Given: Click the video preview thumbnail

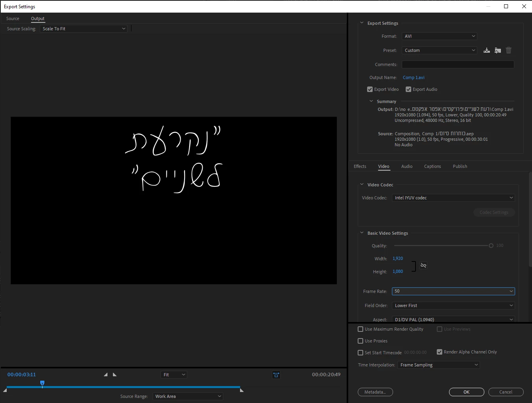Looking at the screenshot, I should tap(174, 201).
